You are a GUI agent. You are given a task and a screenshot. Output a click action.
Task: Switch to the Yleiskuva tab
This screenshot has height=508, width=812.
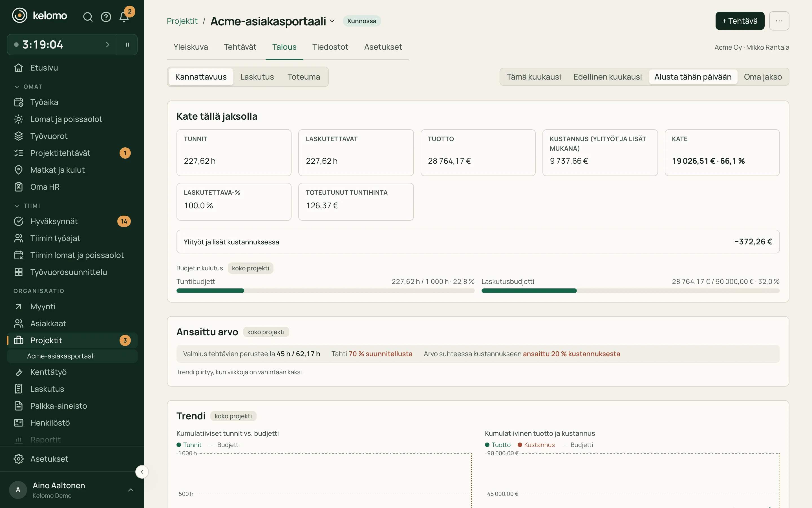[191, 47]
